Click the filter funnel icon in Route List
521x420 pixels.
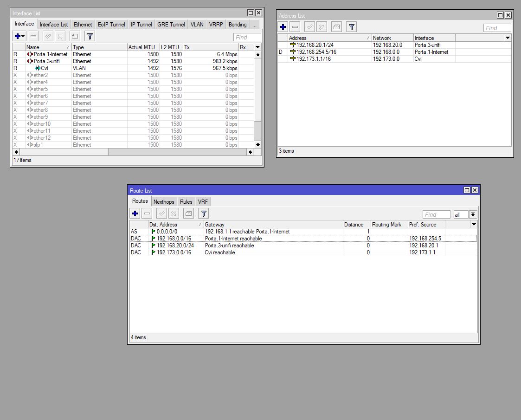coord(204,213)
